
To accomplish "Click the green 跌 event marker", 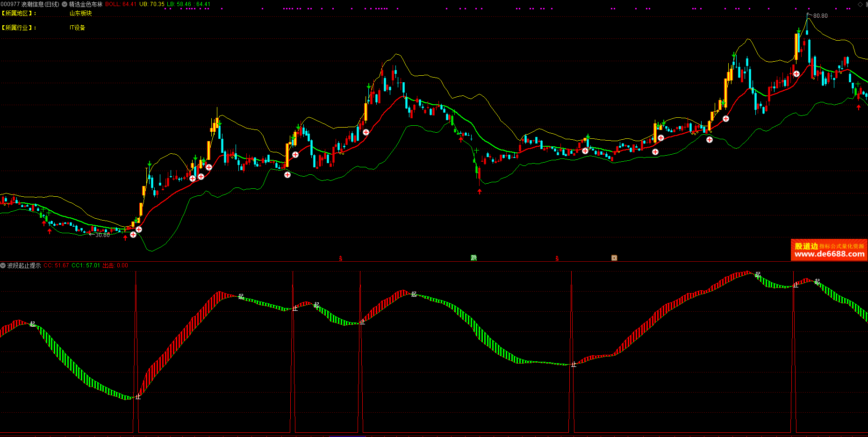I will 473,258.
